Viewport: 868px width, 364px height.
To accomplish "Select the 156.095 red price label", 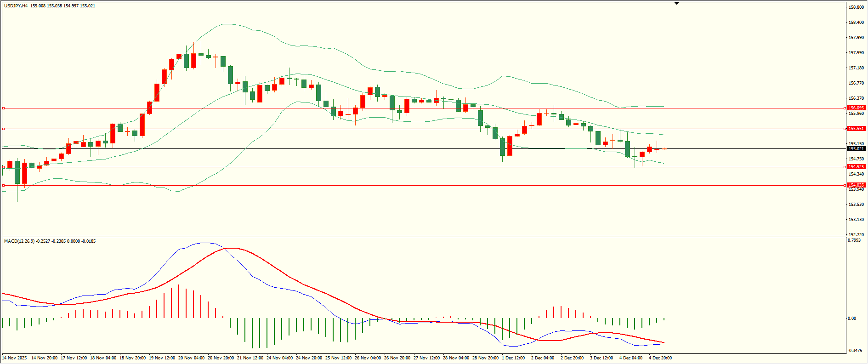I will point(856,108).
